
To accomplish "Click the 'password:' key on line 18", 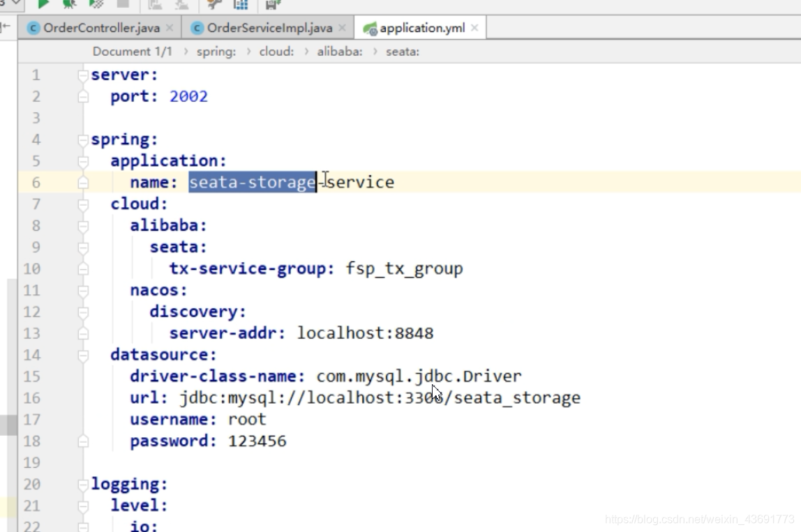I will pyautogui.click(x=173, y=441).
